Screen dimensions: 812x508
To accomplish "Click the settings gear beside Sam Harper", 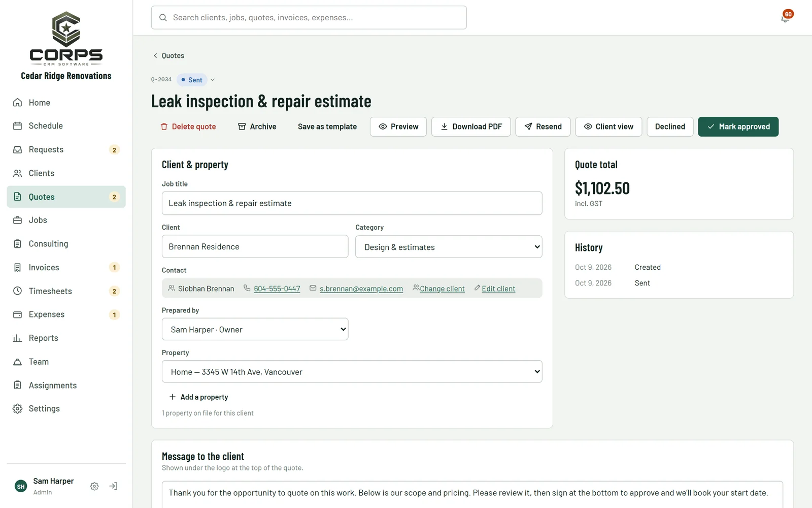I will 94,486.
